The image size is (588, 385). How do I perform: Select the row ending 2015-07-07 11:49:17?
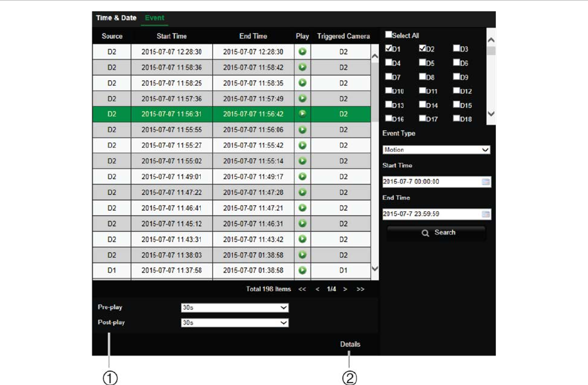232,177
